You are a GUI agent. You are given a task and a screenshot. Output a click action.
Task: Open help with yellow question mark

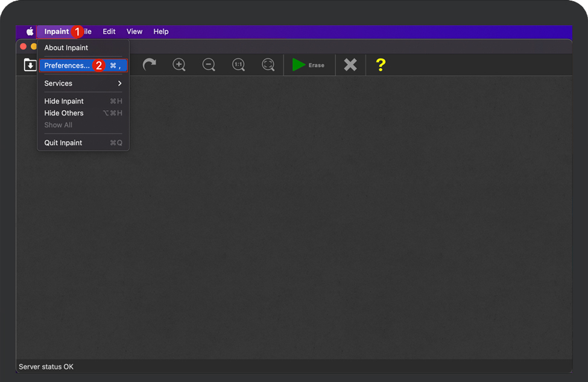381,65
